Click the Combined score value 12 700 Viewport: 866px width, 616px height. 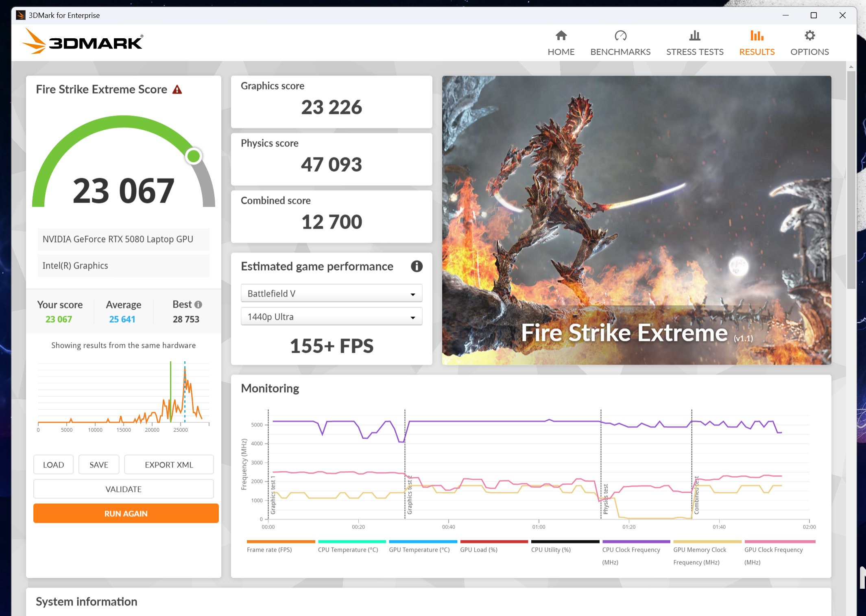(332, 222)
